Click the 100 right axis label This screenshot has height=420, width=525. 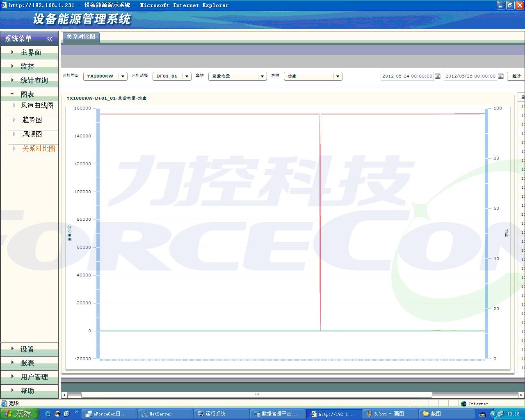coord(498,108)
